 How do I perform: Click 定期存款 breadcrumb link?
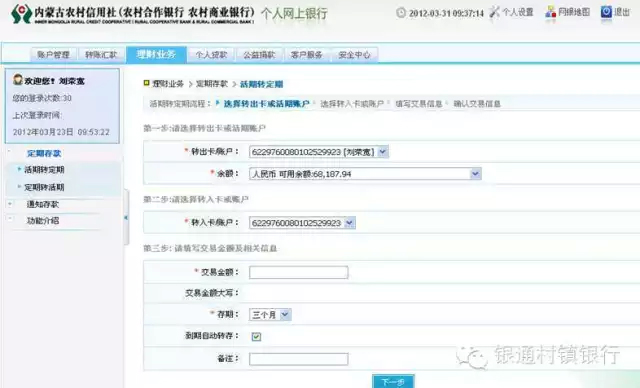(x=212, y=84)
